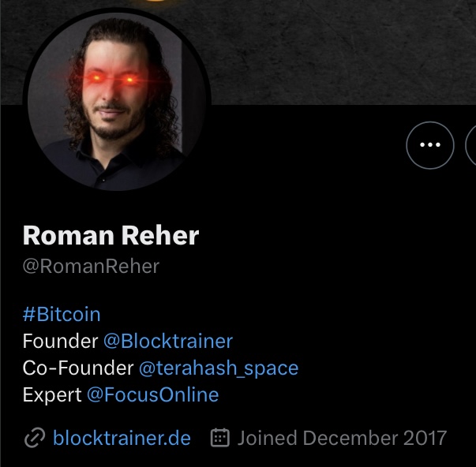This screenshot has width=476, height=467.
Task: Click the @RomanReher handle text
Action: click(x=91, y=267)
